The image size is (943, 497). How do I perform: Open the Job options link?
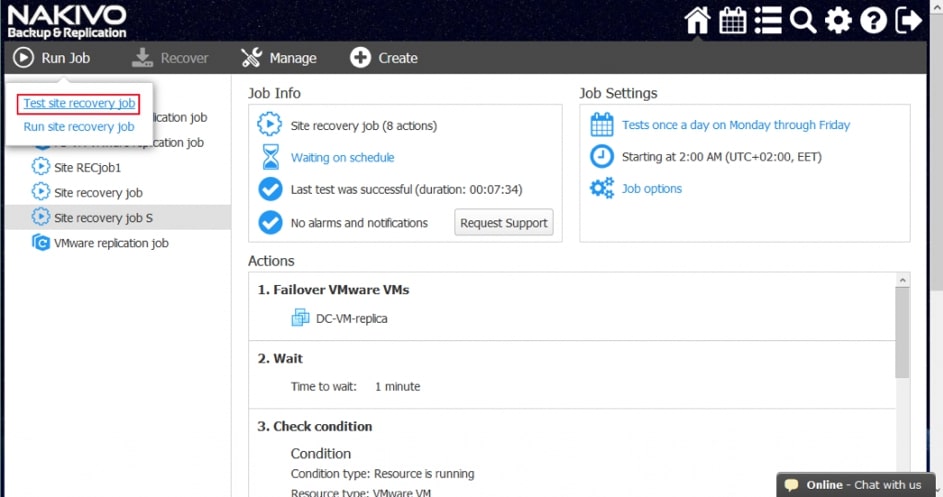(651, 188)
